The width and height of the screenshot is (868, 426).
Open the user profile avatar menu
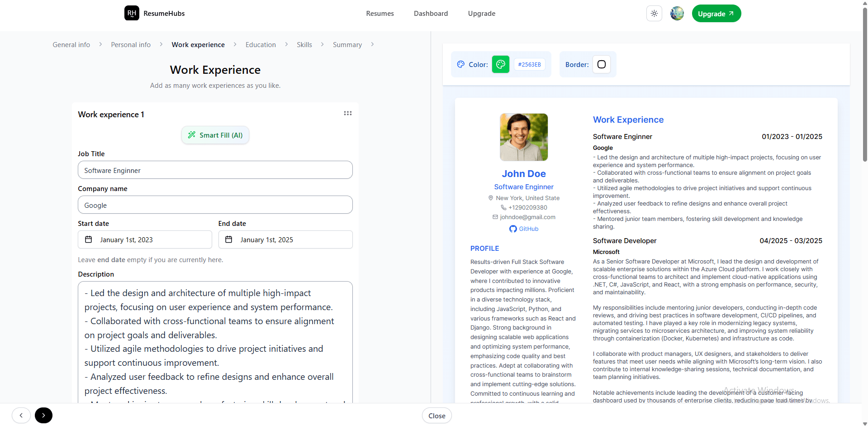pos(677,14)
